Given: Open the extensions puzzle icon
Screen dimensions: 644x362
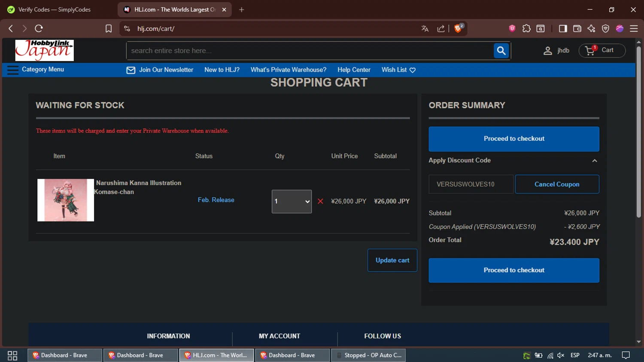Looking at the screenshot, I should (x=526, y=28).
